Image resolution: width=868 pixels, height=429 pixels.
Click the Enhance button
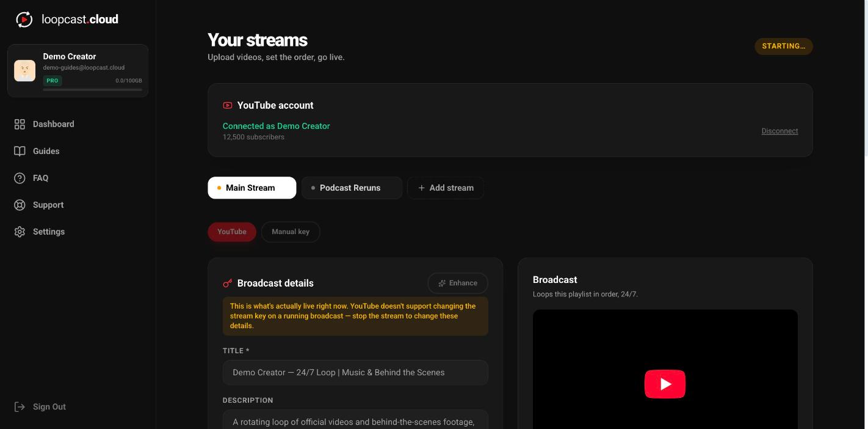click(458, 283)
